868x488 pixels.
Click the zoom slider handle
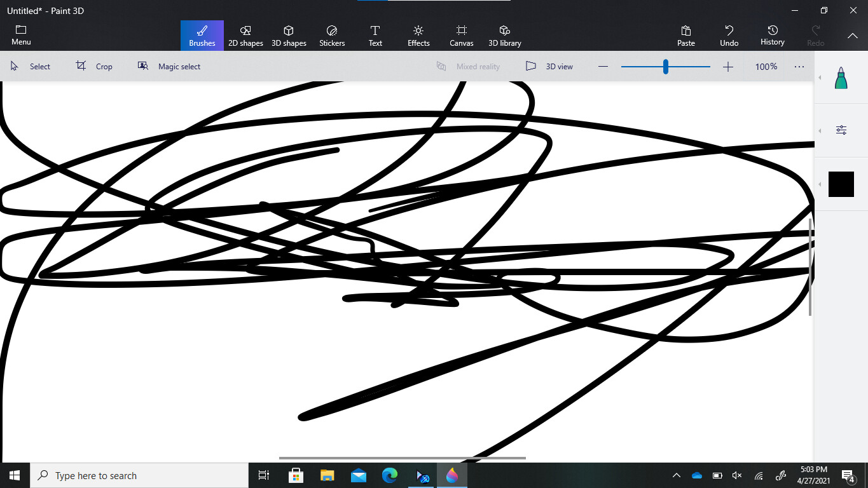(x=666, y=67)
